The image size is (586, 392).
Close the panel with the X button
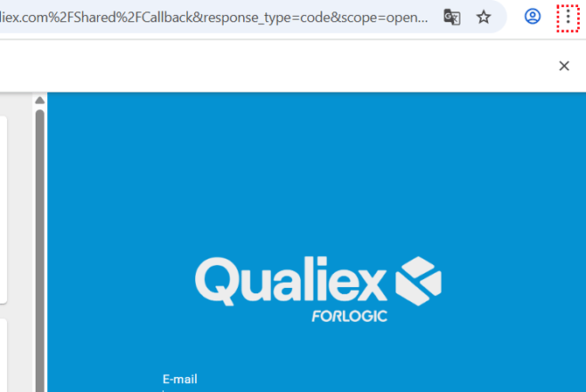coord(564,66)
